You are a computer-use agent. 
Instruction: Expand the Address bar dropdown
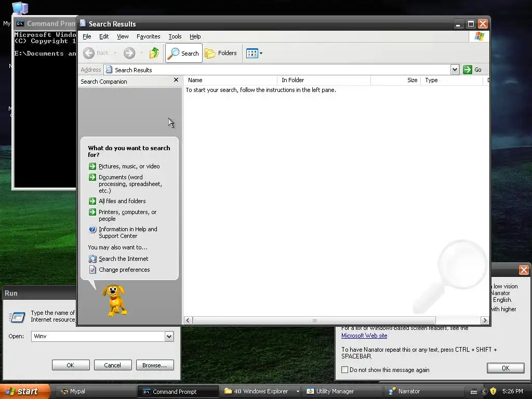tap(455, 70)
